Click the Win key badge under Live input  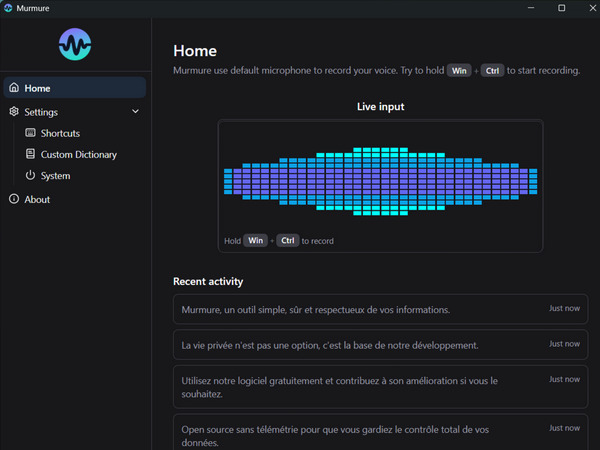256,240
